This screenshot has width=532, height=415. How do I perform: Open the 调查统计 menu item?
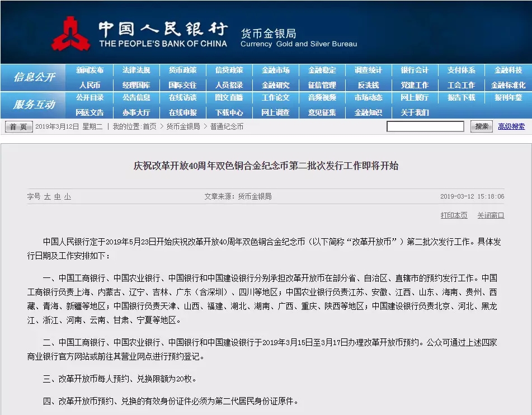click(x=368, y=70)
